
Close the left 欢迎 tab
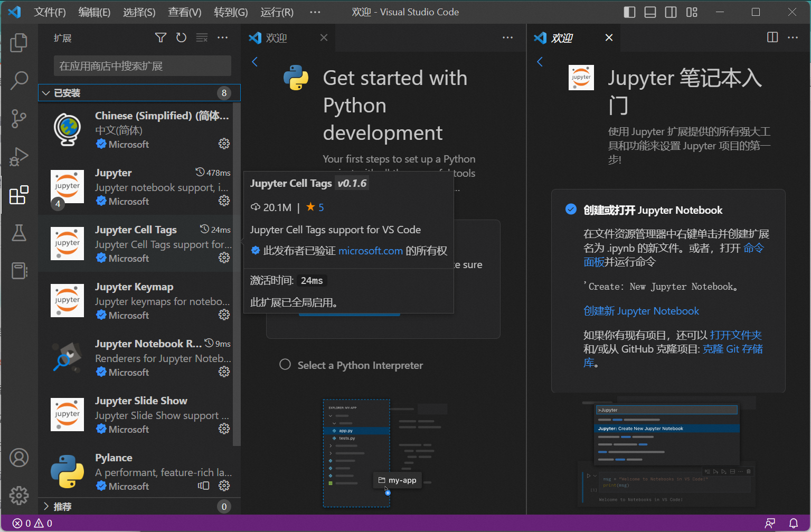point(324,37)
